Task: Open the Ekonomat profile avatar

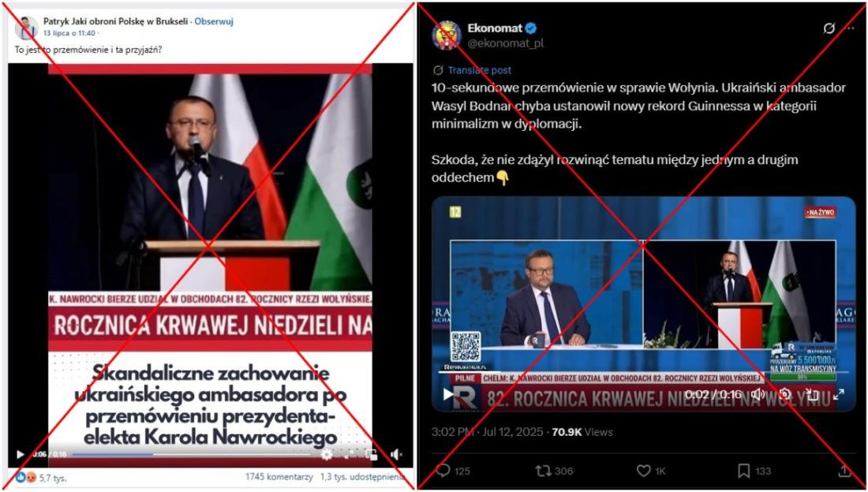Action: [x=446, y=35]
